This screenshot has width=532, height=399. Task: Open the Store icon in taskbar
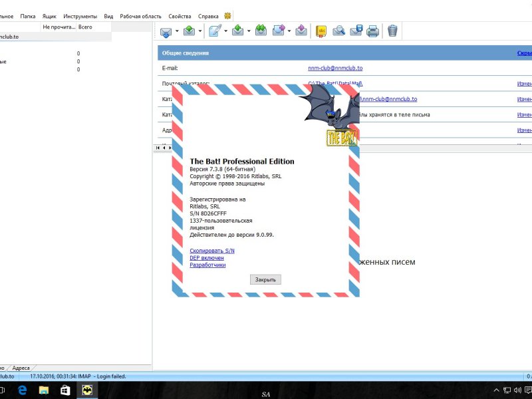tap(65, 390)
